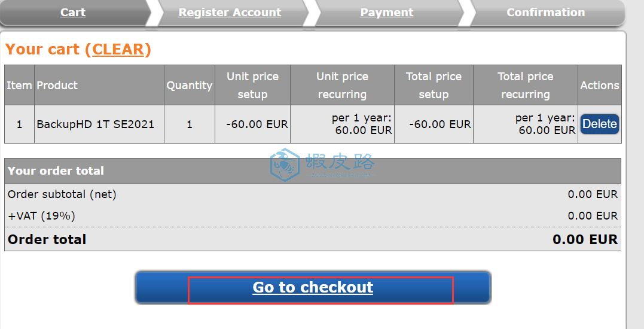This screenshot has width=644, height=329.
Task: Click the bold Order total amount 0.00 EUR
Action: [585, 239]
